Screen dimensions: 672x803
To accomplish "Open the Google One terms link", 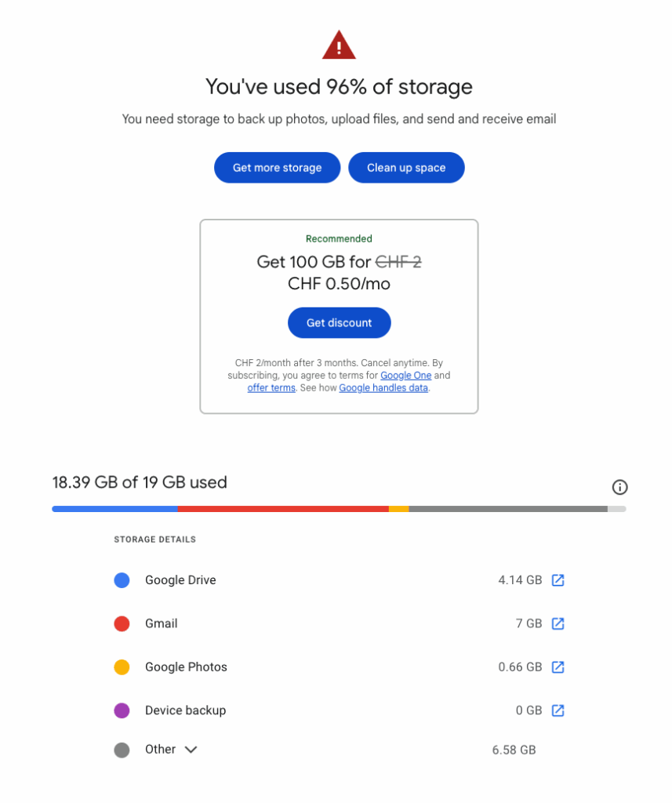I will [x=405, y=376].
